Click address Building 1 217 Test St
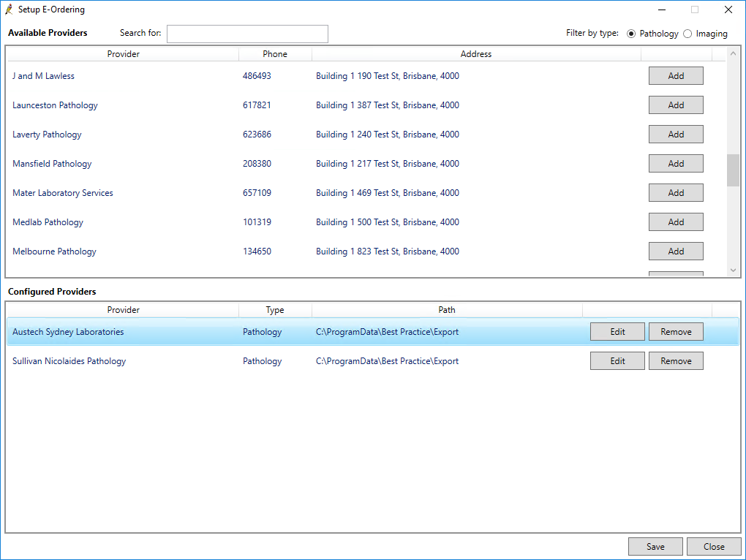This screenshot has height=560, width=746. tap(388, 164)
